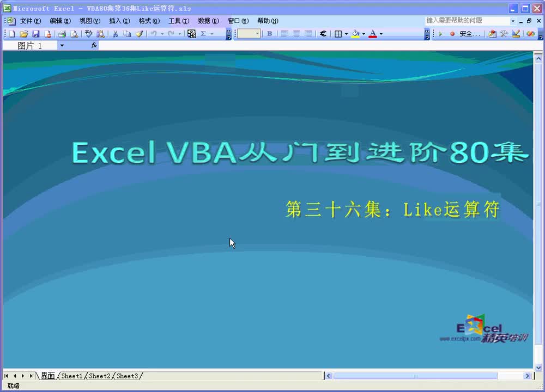Click the 安全... macro security button
545x392 pixels.
click(x=470, y=34)
